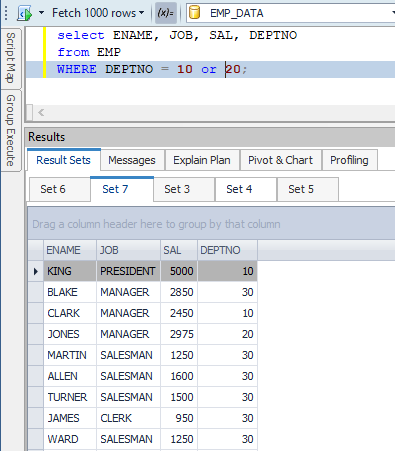Viewport: 395px width, 451px height.
Task: Click the KING name cell
Action: tap(70, 271)
